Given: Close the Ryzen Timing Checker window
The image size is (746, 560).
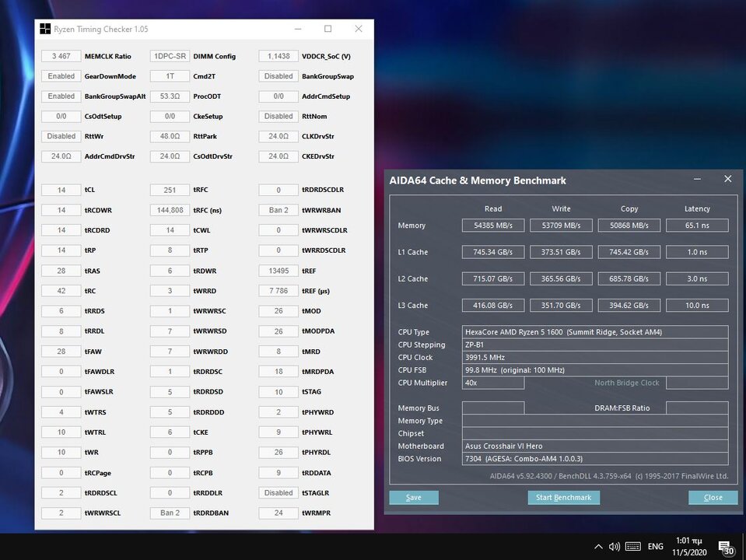Looking at the screenshot, I should [x=359, y=29].
